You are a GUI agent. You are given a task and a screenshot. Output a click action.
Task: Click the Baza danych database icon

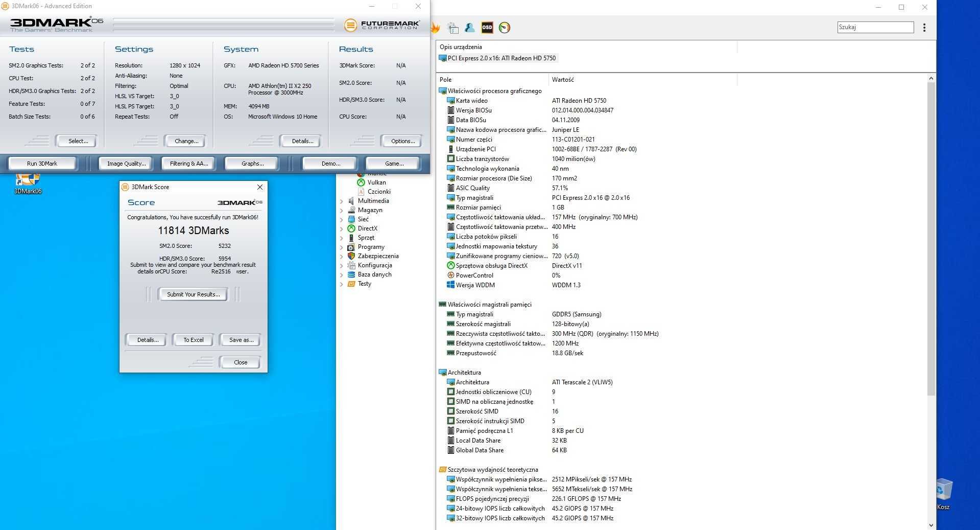click(351, 274)
